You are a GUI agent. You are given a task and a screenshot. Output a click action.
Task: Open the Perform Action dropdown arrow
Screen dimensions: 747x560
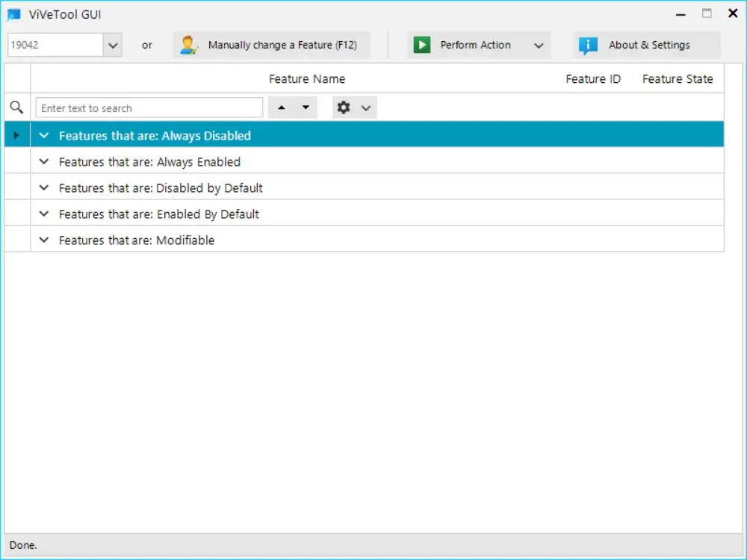click(x=539, y=45)
